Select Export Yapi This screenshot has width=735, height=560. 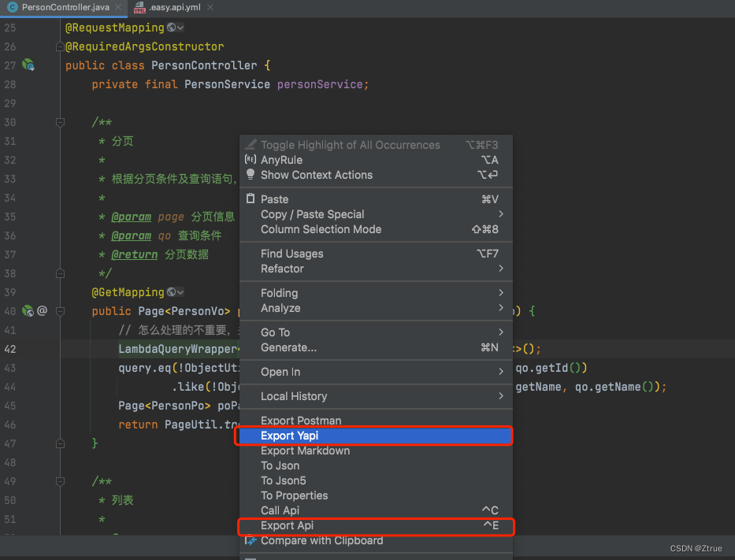(x=376, y=436)
